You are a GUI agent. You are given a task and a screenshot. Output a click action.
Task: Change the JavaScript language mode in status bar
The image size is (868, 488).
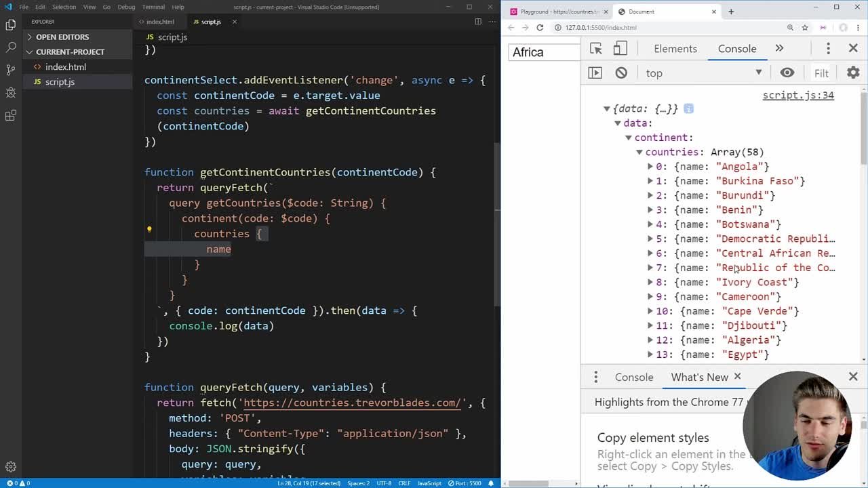[x=429, y=483]
